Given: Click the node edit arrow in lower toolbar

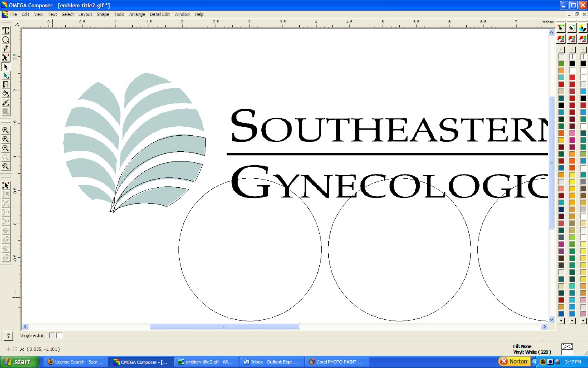Looking at the screenshot, I should [6, 186].
